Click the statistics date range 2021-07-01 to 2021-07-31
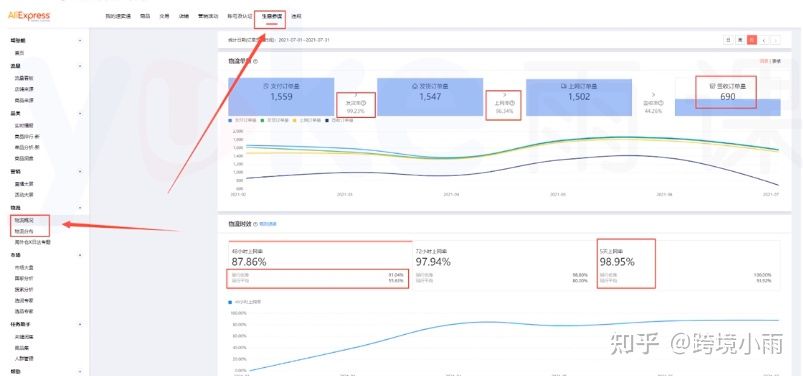Screen dimensions: 803x376 [x=304, y=40]
